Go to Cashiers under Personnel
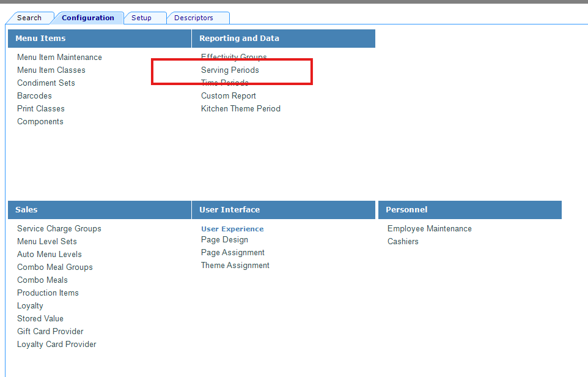Image resolution: width=588 pixels, height=377 pixels. click(403, 242)
